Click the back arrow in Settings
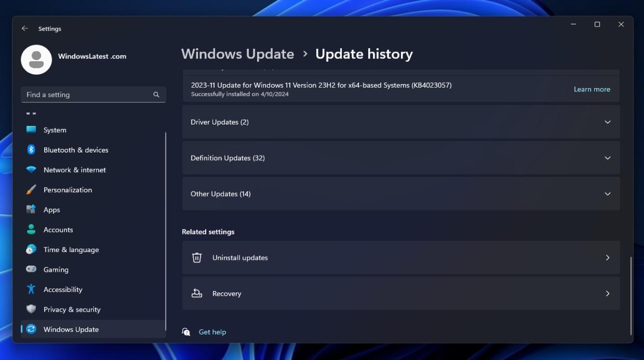This screenshot has height=360, width=644. (x=24, y=29)
